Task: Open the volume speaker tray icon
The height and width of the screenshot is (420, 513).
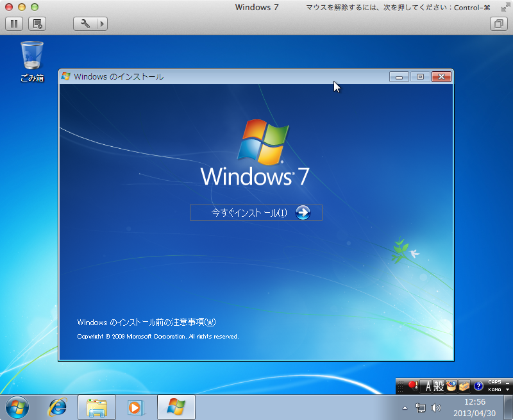Action: pyautogui.click(x=436, y=408)
